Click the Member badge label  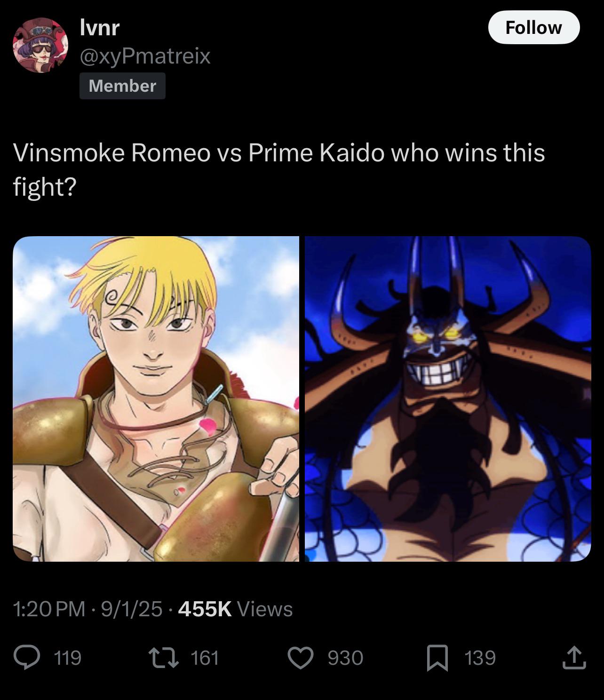point(122,86)
